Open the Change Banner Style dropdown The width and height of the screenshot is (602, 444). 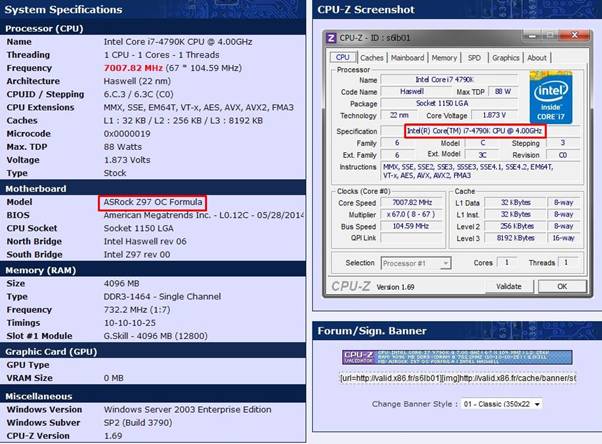point(501,404)
